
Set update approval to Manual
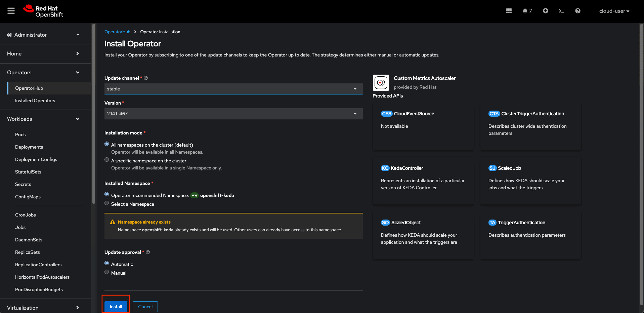107,272
